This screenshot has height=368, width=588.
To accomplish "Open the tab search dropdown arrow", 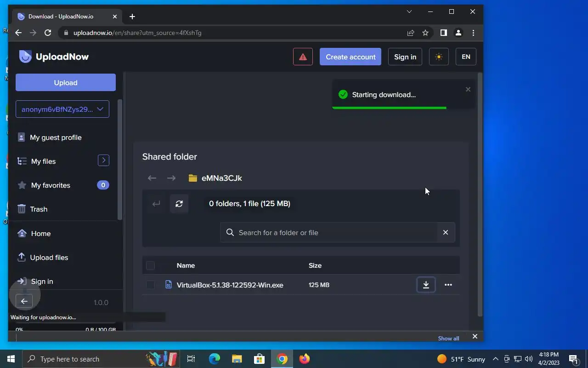I will click(409, 11).
